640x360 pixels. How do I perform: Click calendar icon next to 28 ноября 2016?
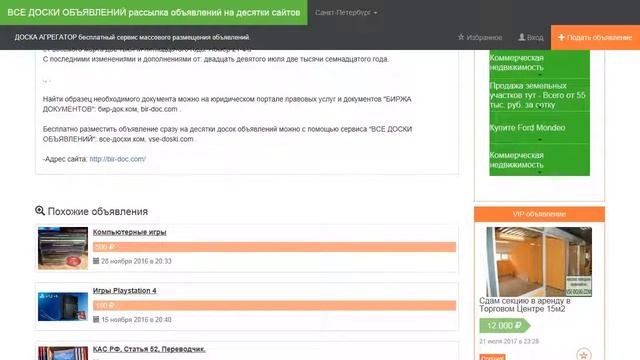point(96,261)
